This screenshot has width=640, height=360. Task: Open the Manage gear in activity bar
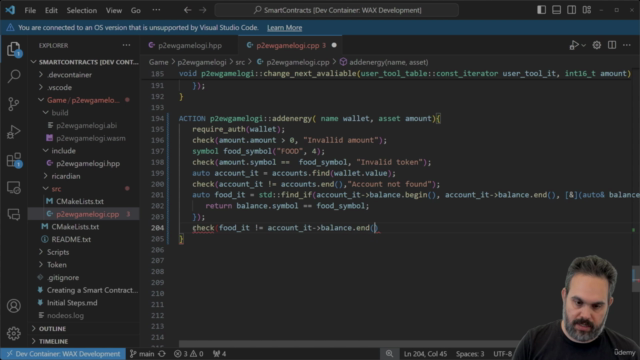(x=14, y=333)
